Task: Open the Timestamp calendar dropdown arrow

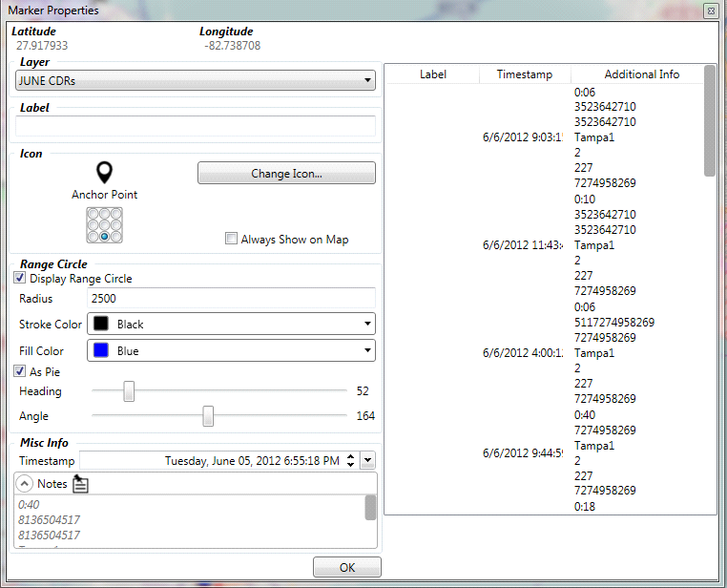Action: tap(368, 461)
